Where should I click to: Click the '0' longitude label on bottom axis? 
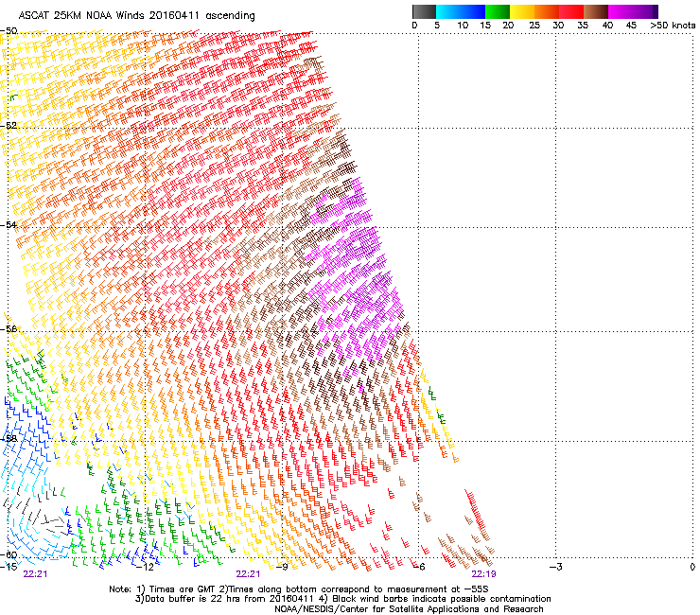(692, 567)
